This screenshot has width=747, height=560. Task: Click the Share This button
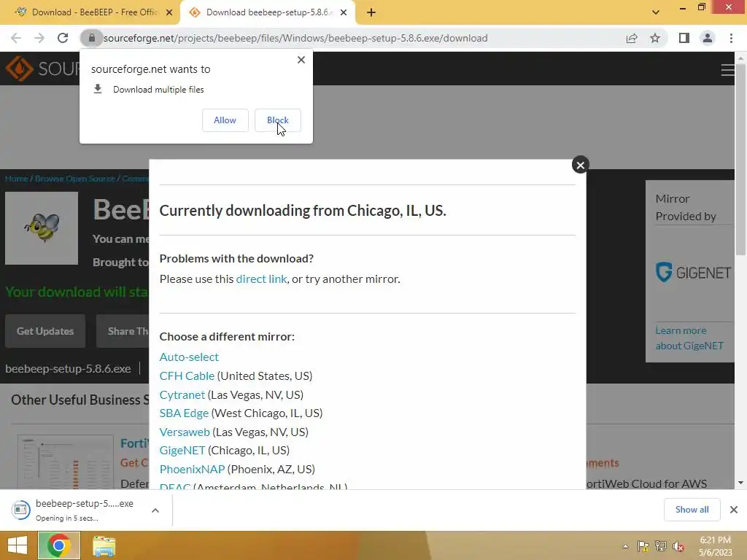click(x=123, y=331)
